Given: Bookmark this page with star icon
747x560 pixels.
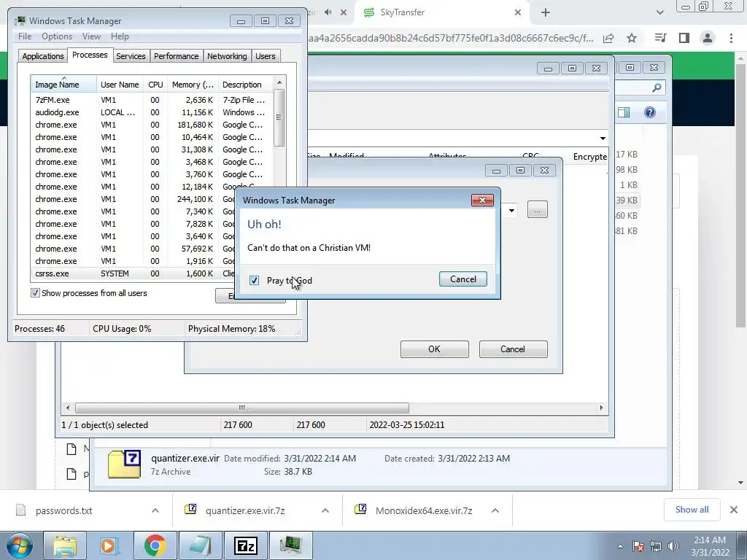Looking at the screenshot, I should click(x=632, y=38).
